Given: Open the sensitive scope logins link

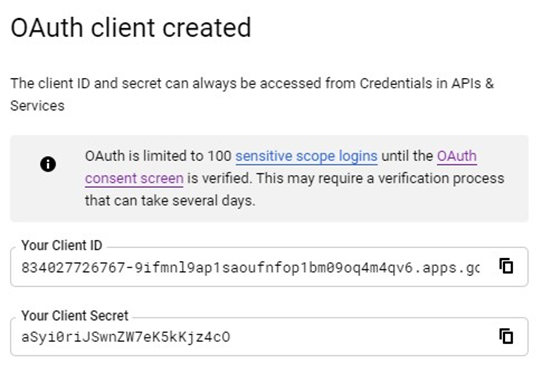Looking at the screenshot, I should tap(306, 156).
